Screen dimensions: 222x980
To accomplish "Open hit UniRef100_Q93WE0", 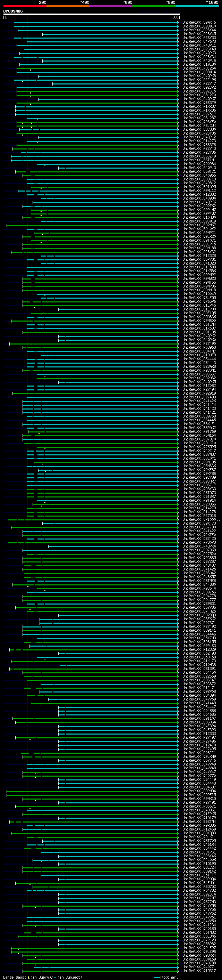I will pyautogui.click(x=199, y=26).
